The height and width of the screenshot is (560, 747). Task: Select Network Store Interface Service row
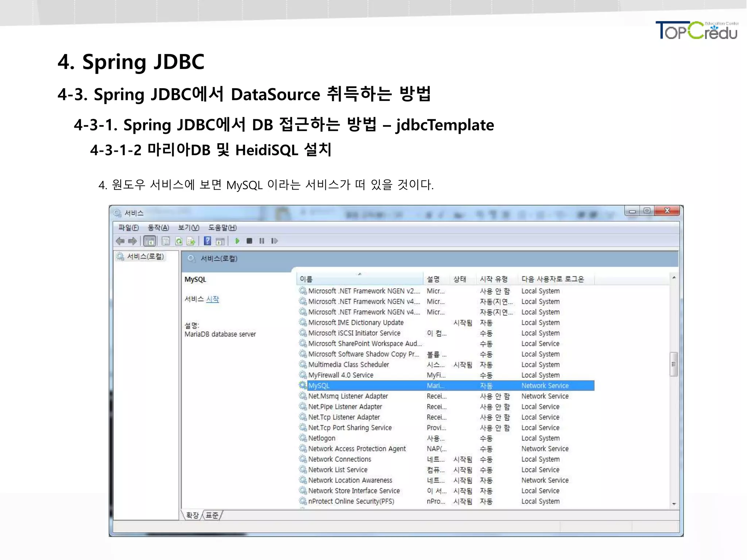[x=446, y=491]
